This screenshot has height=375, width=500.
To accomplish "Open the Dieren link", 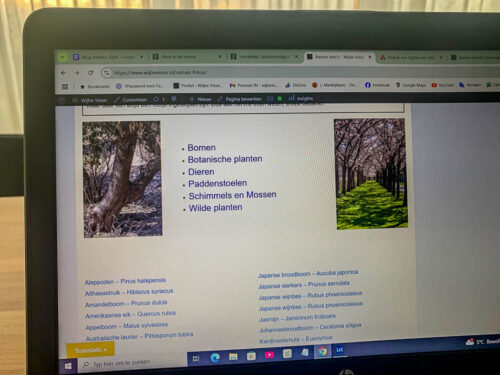I will coord(201,172).
